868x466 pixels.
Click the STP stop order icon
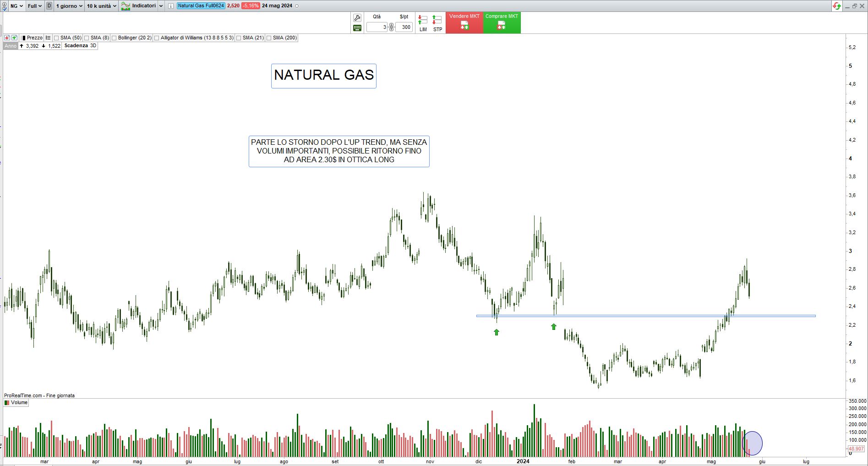coord(437,23)
